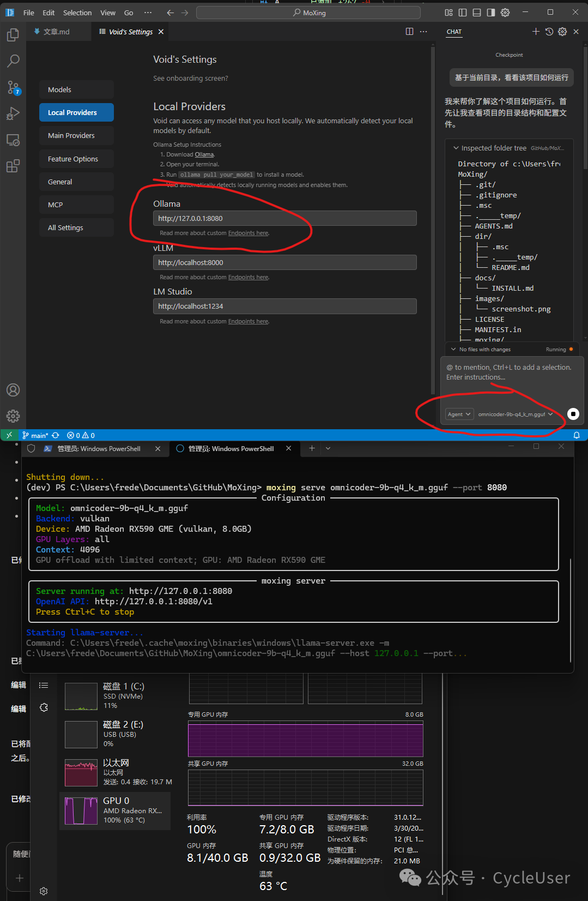Viewport: 588px width, 901px height.
Task: Select the Main Providers section
Action: click(76, 135)
